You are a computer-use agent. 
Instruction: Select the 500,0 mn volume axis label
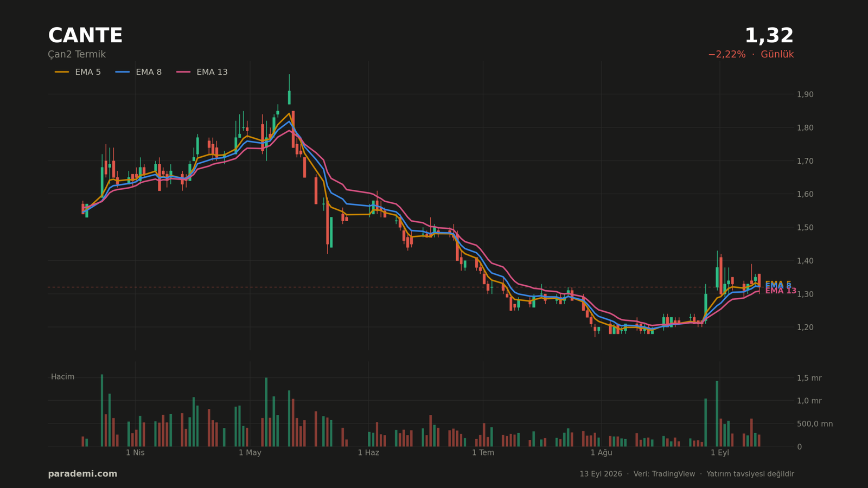pyautogui.click(x=815, y=424)
